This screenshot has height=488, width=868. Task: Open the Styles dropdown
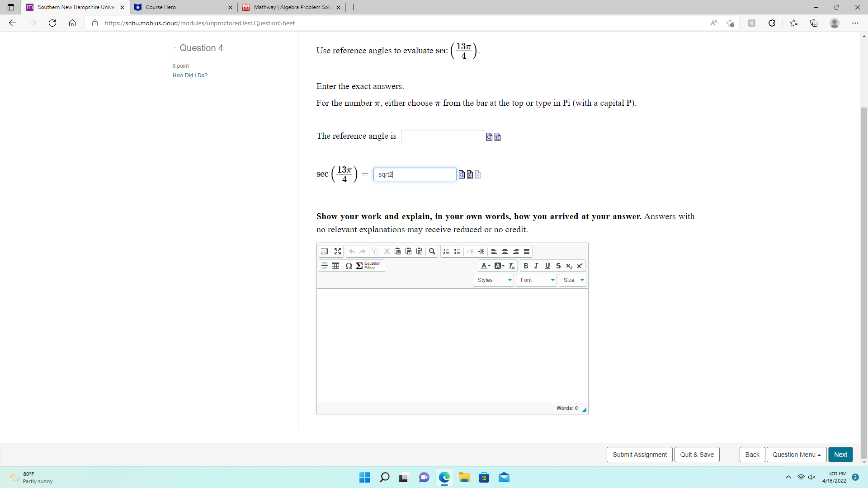493,280
